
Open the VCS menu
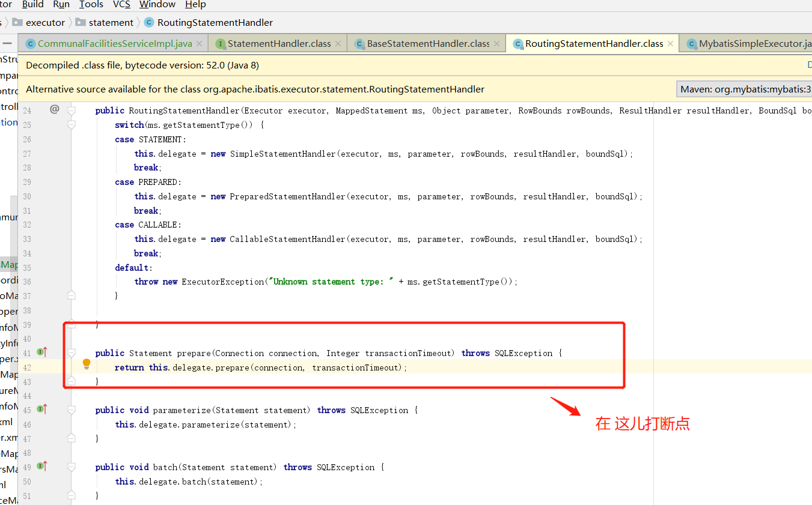tap(121, 5)
